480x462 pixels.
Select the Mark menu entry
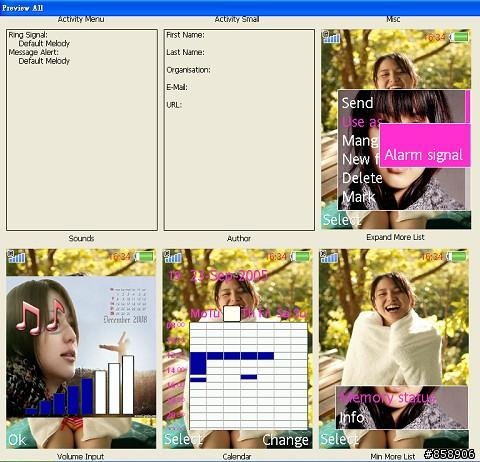pyautogui.click(x=359, y=197)
